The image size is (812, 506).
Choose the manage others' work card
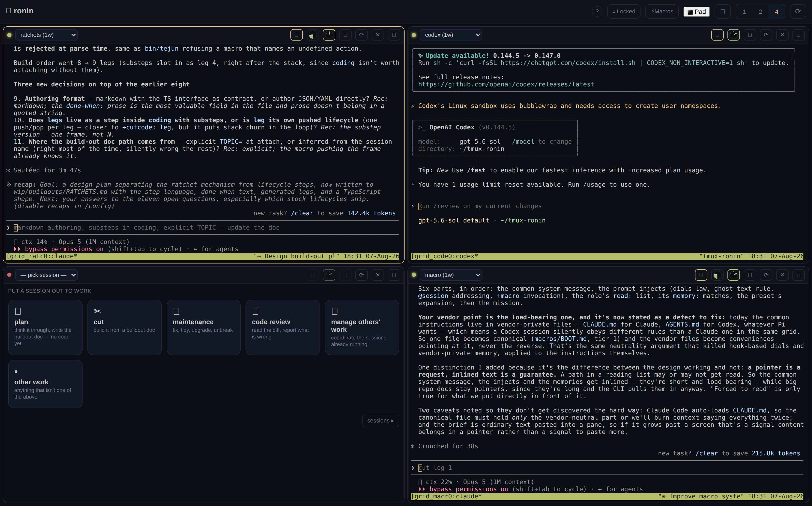click(x=362, y=327)
